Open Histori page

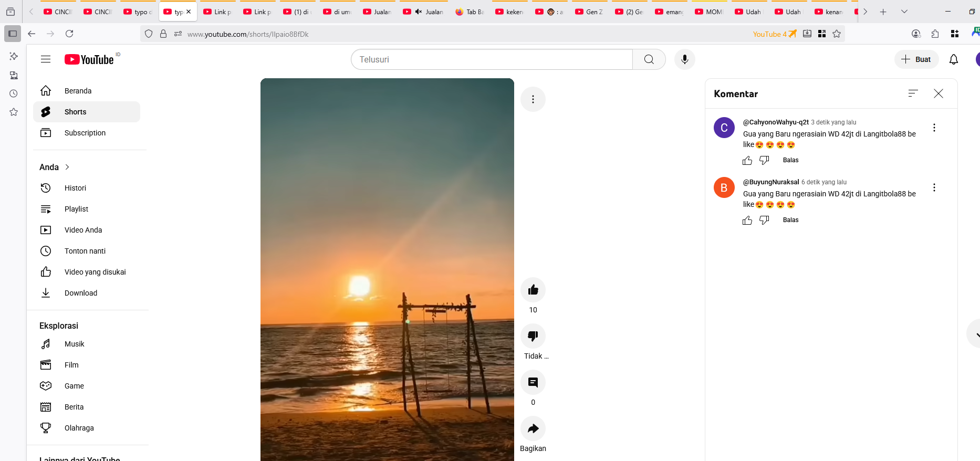pyautogui.click(x=87, y=188)
